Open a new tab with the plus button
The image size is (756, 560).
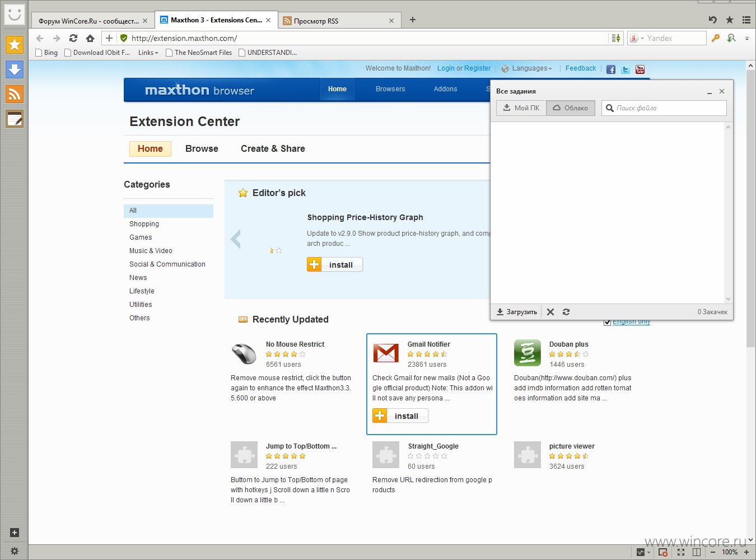click(x=413, y=20)
